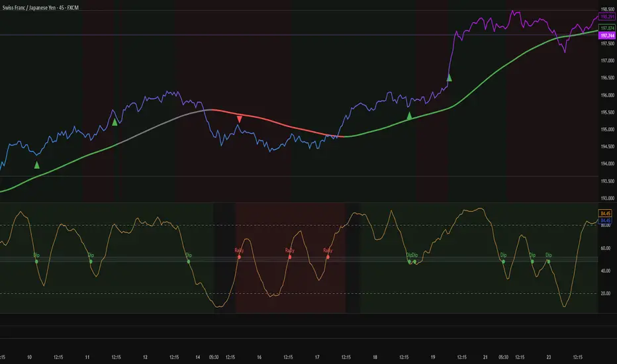Click the 195.500 price axis label
This screenshot has width=617, height=364.
[607, 112]
